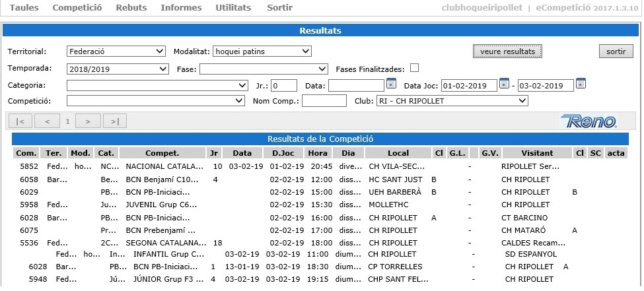The height and width of the screenshot is (291, 644).
Task: Go to the last page of results
Action: coord(114,121)
